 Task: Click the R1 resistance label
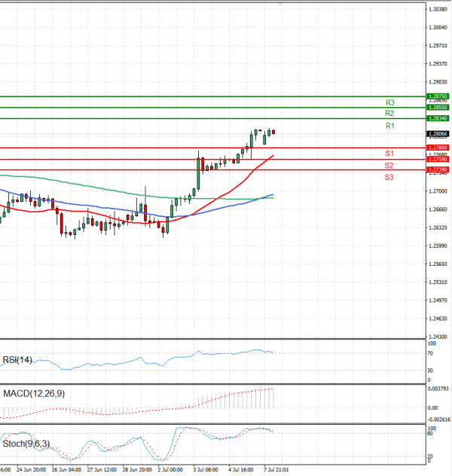[389, 126]
